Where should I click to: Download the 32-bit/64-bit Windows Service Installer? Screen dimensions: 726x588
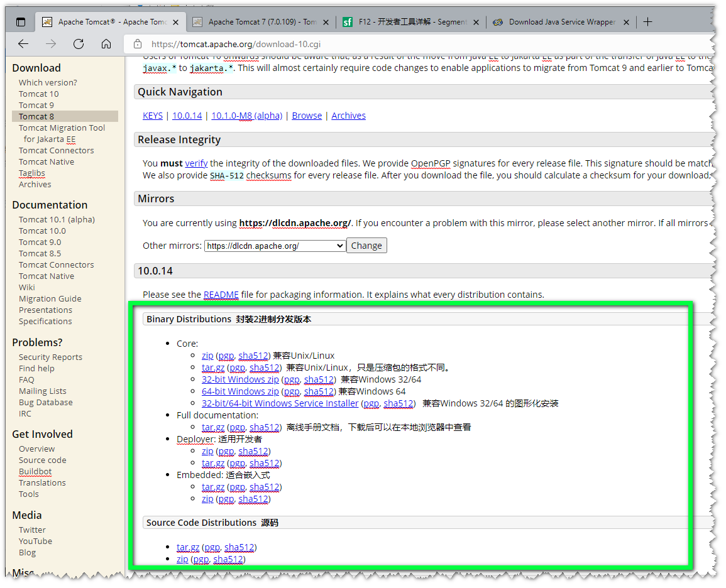pos(280,403)
